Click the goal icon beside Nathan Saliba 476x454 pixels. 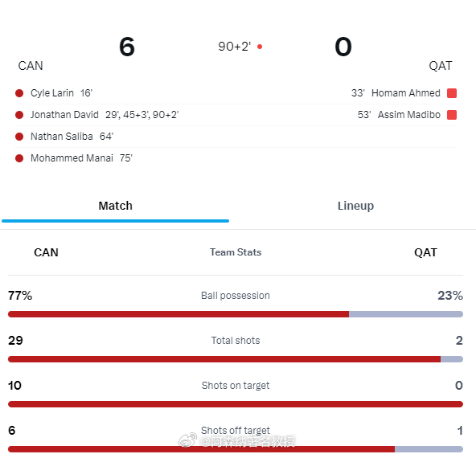tap(19, 137)
